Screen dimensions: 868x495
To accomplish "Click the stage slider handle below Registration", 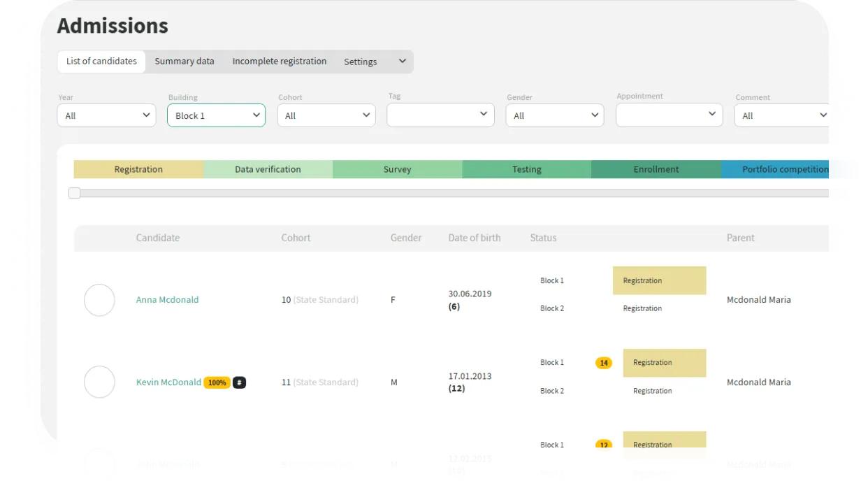I will 75,193.
